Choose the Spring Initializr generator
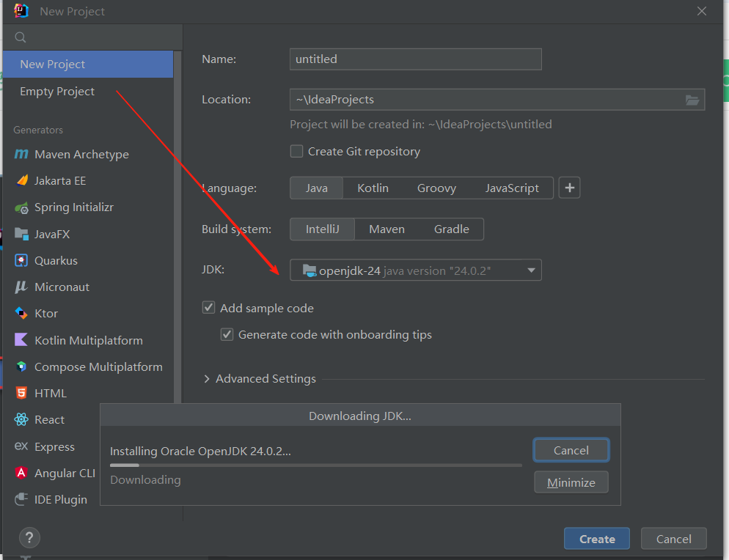729x560 pixels. (88, 207)
